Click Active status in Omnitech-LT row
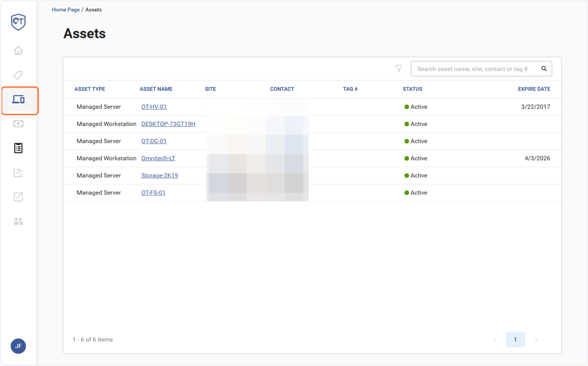588x366 pixels. click(x=416, y=158)
